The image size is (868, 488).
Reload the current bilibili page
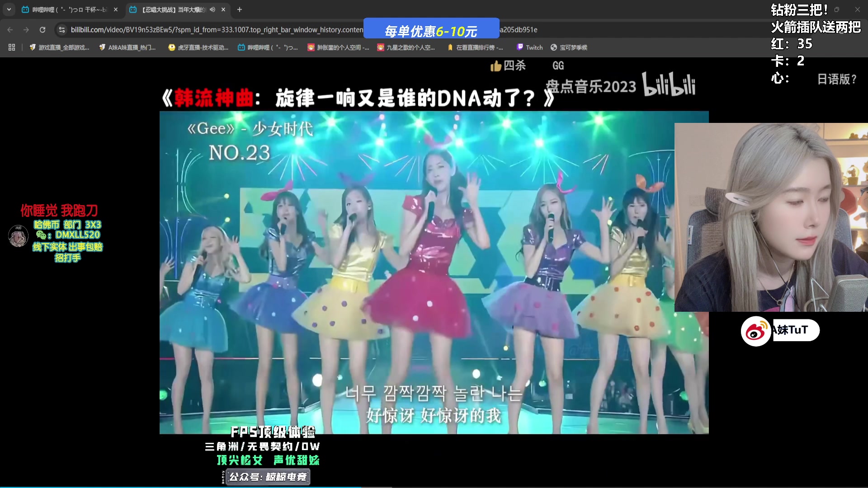[x=42, y=30]
